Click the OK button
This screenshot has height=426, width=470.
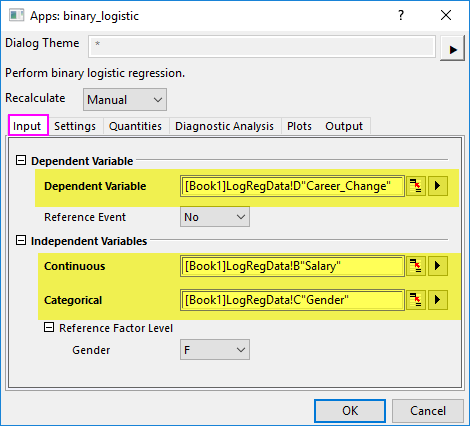click(x=350, y=411)
